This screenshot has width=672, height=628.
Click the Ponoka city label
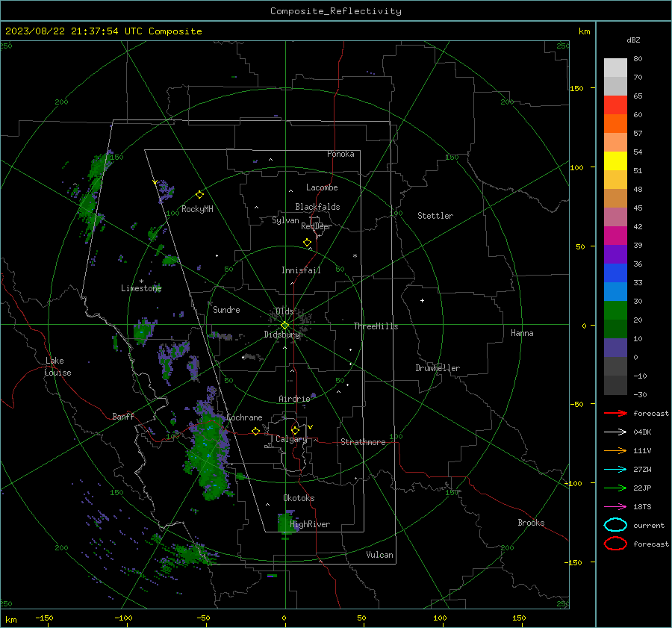click(340, 154)
